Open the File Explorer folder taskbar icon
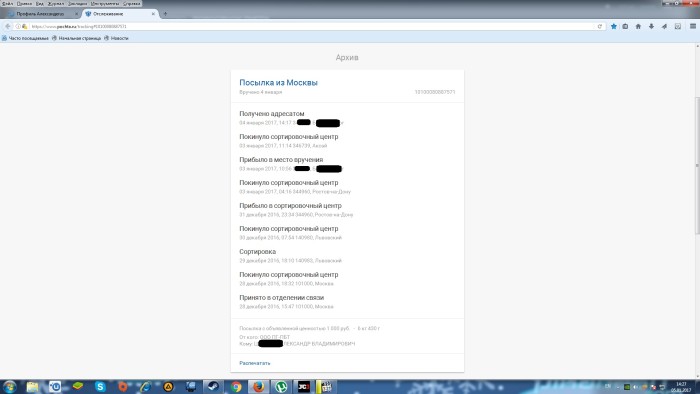 (32, 386)
